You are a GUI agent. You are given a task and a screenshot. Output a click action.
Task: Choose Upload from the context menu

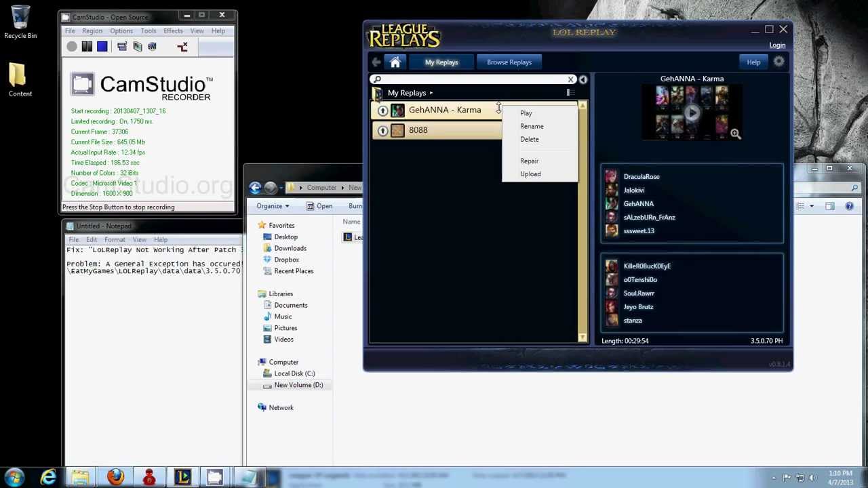point(530,174)
